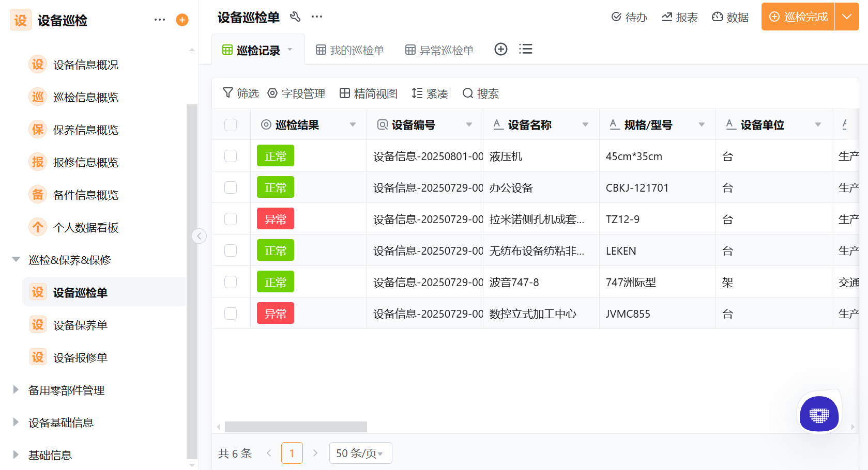Open the 我的巡检单 tab
This screenshot has height=470, width=868.
pyautogui.click(x=349, y=50)
